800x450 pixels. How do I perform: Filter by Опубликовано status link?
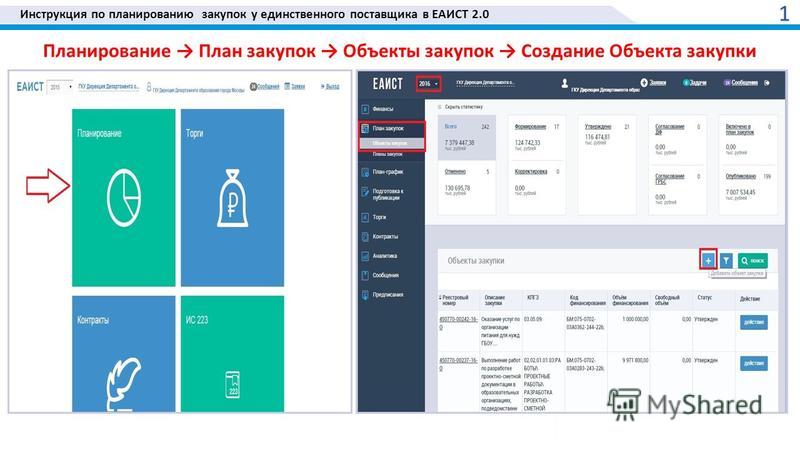740,176
